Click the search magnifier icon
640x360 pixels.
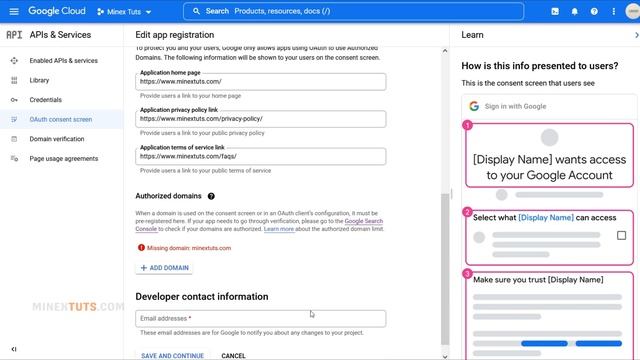pyautogui.click(x=196, y=11)
